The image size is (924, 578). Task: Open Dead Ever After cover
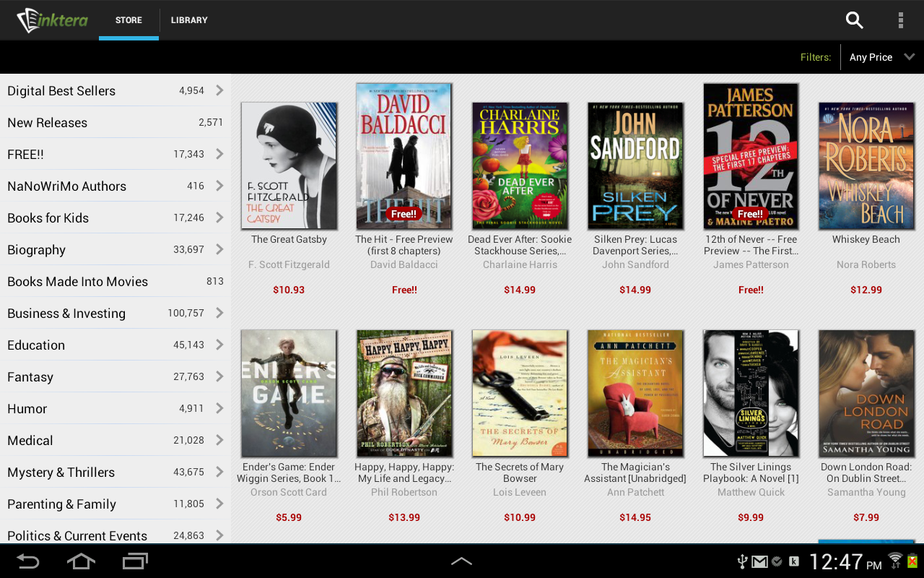tap(520, 165)
